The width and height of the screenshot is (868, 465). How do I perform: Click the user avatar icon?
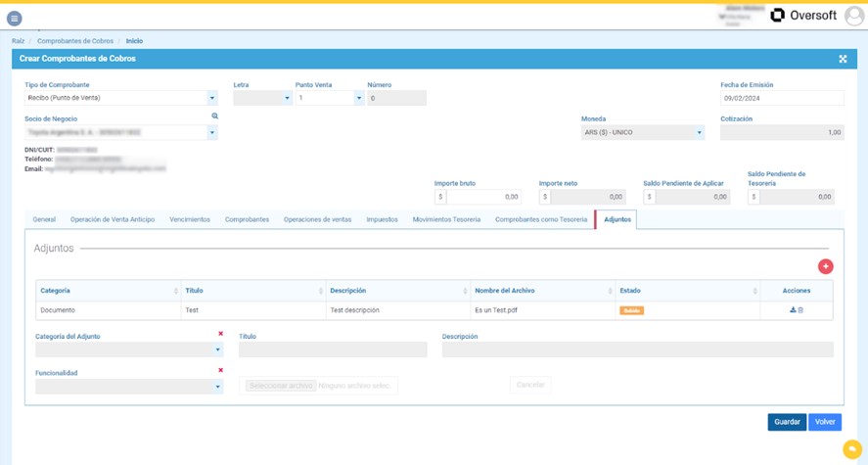pos(854,16)
